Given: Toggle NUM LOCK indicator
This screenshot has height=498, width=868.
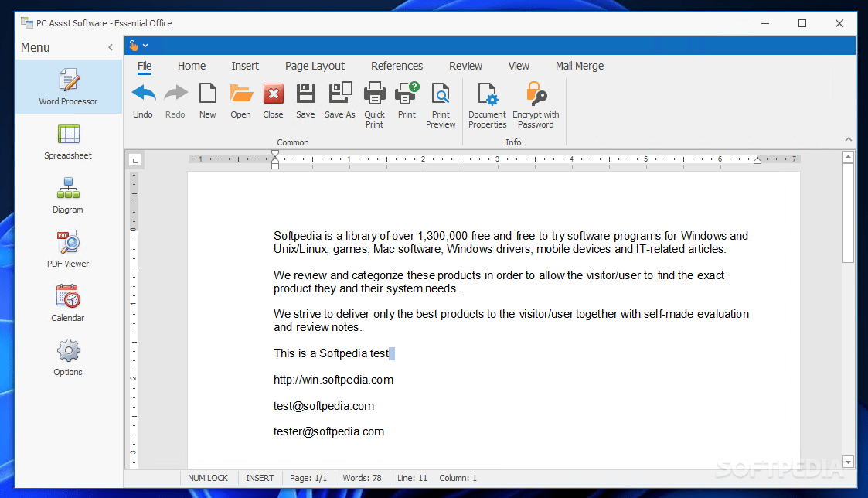Looking at the screenshot, I should tap(208, 478).
